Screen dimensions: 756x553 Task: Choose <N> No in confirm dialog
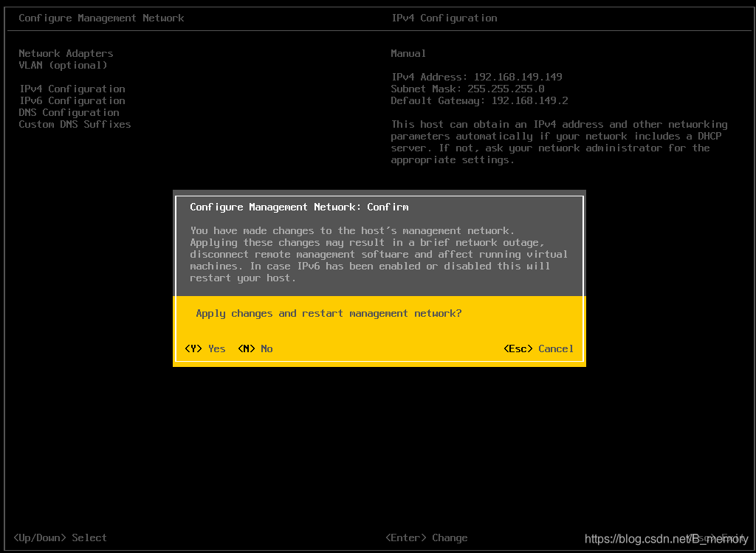(x=255, y=348)
